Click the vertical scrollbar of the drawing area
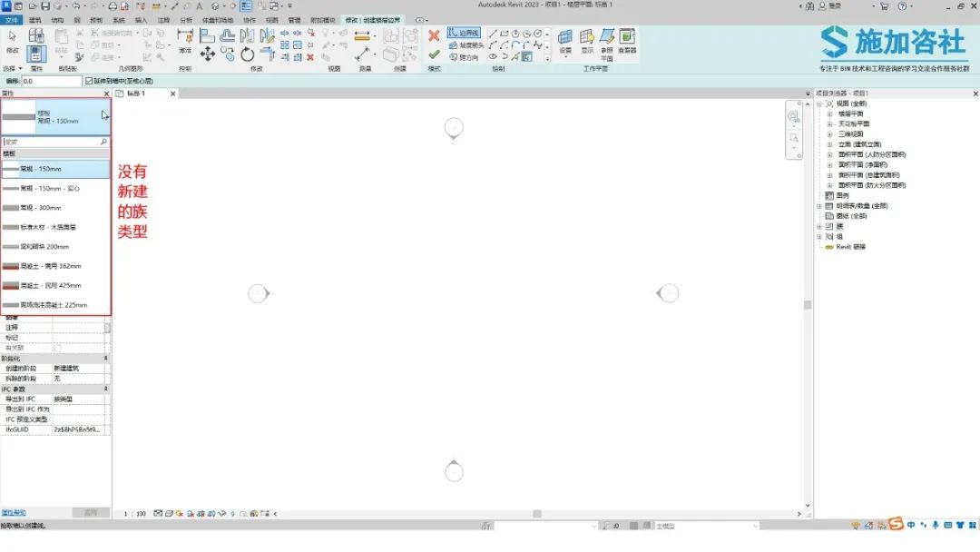The height and width of the screenshot is (552, 980). [808, 304]
